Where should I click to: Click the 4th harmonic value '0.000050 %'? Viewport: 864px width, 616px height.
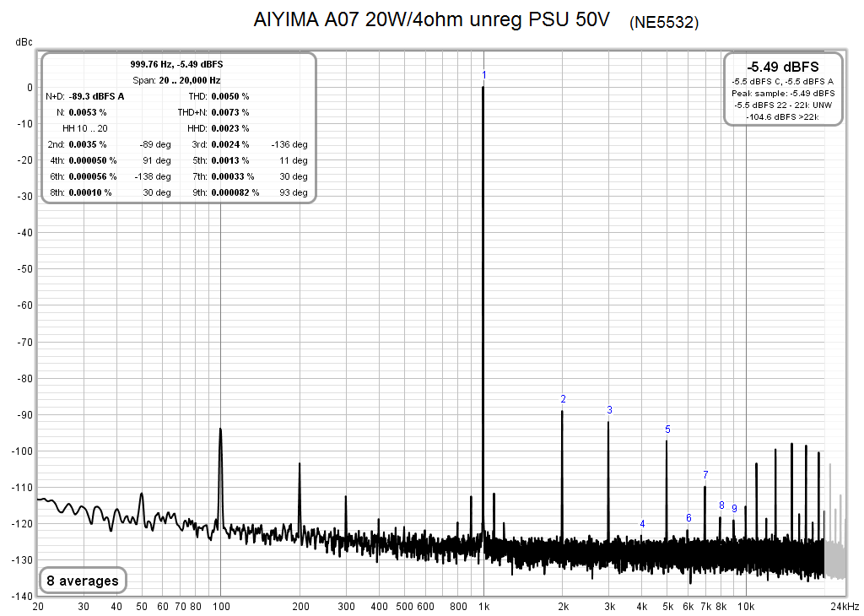[93, 160]
